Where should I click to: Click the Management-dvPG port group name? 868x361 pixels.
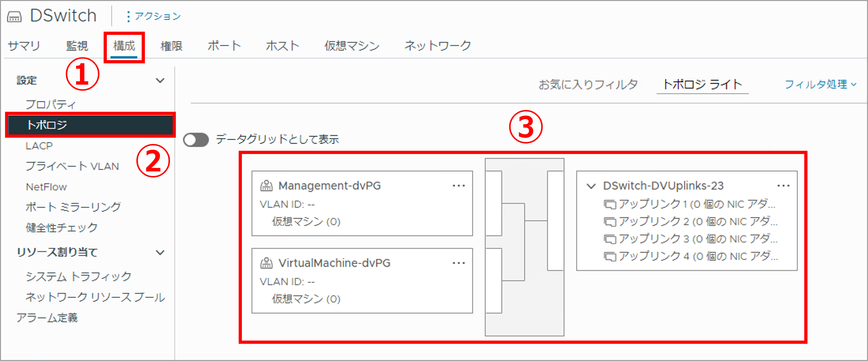click(329, 186)
